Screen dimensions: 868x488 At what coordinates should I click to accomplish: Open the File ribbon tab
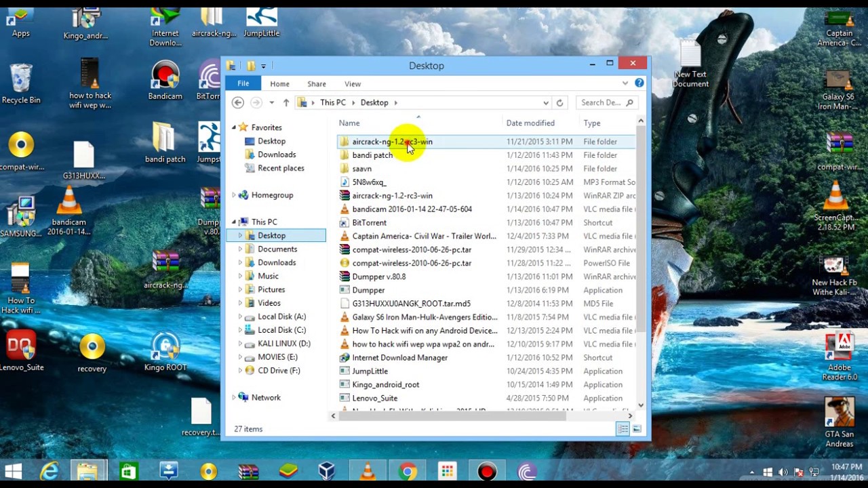(x=243, y=83)
